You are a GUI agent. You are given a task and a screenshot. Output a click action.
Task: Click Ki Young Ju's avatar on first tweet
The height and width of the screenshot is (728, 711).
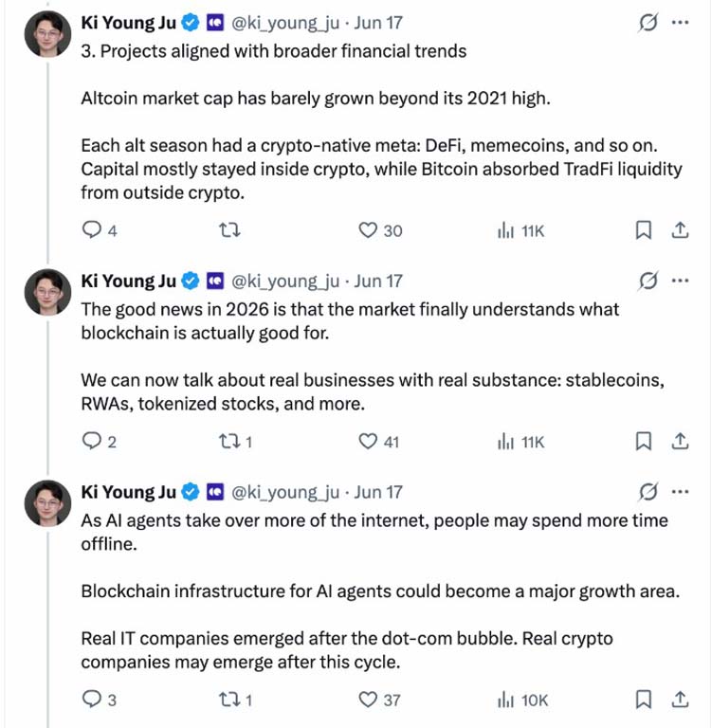coord(47,34)
